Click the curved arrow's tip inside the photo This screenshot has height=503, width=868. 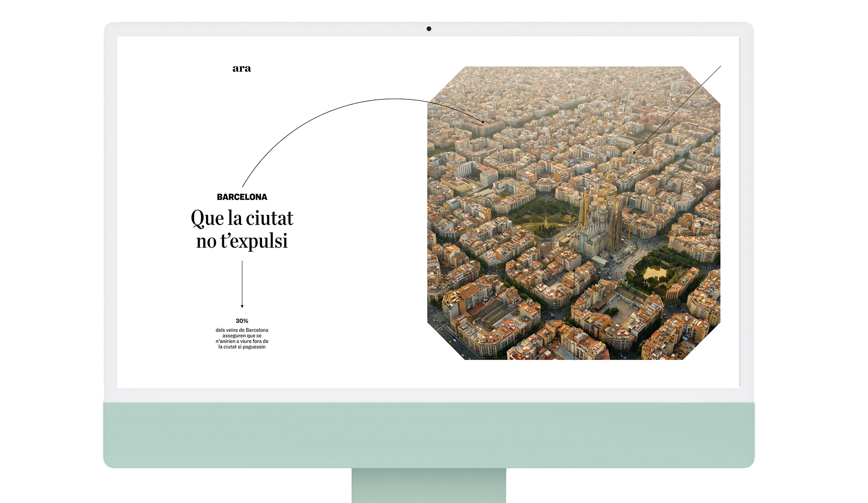pyautogui.click(x=483, y=122)
